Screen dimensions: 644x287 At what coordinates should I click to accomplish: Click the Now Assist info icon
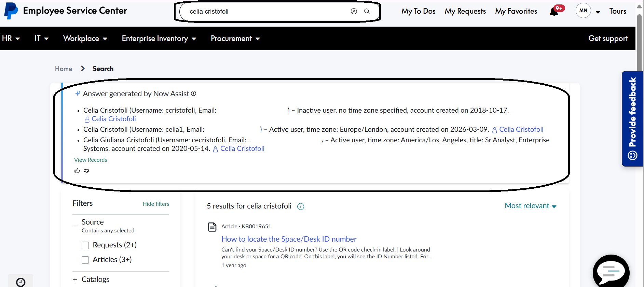coord(194,94)
